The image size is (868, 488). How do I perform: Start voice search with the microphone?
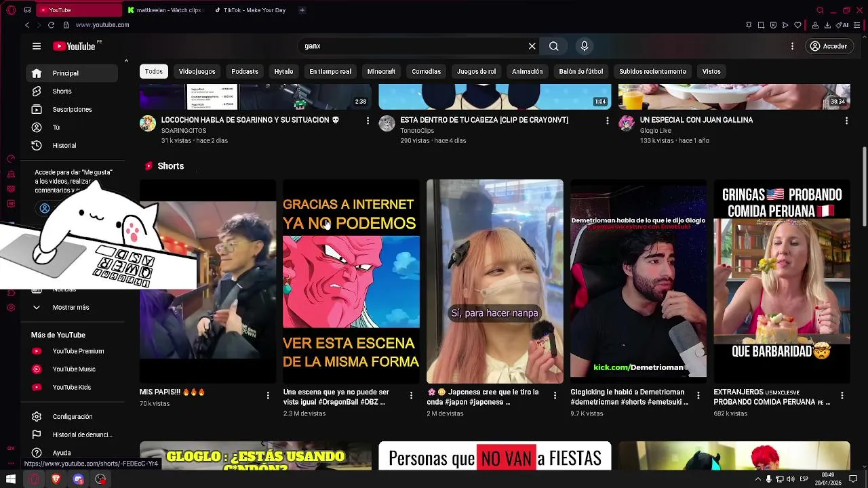click(585, 46)
